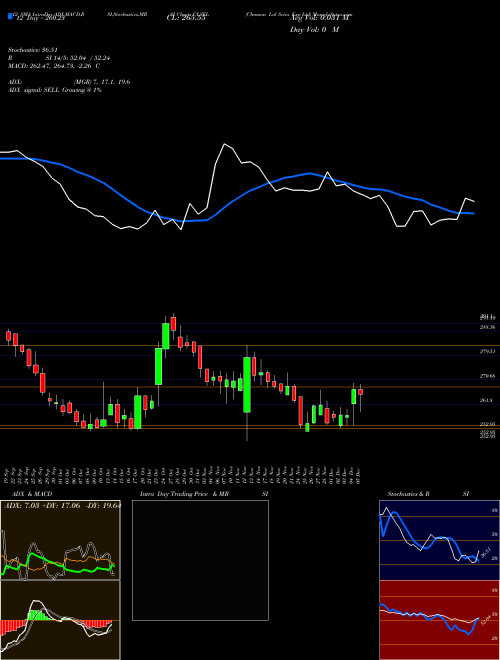
Task: Select the 'CL: 263.55' closing price text
Action: click(186, 18)
